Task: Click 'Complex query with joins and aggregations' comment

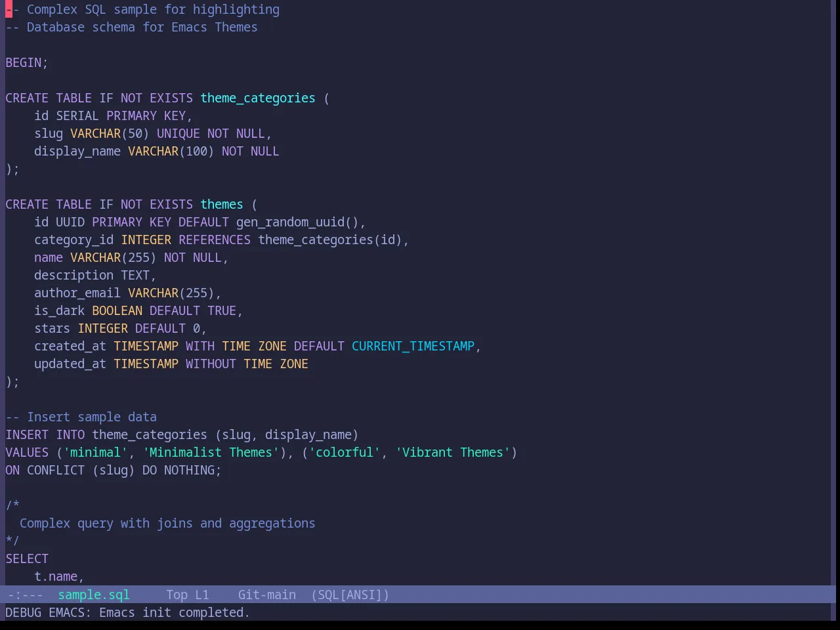Action: coord(167,523)
